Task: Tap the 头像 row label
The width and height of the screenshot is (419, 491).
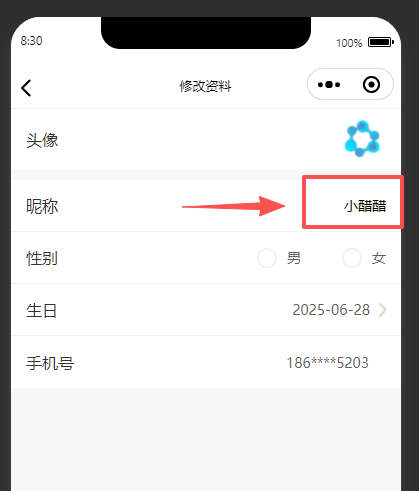Action: [42, 140]
